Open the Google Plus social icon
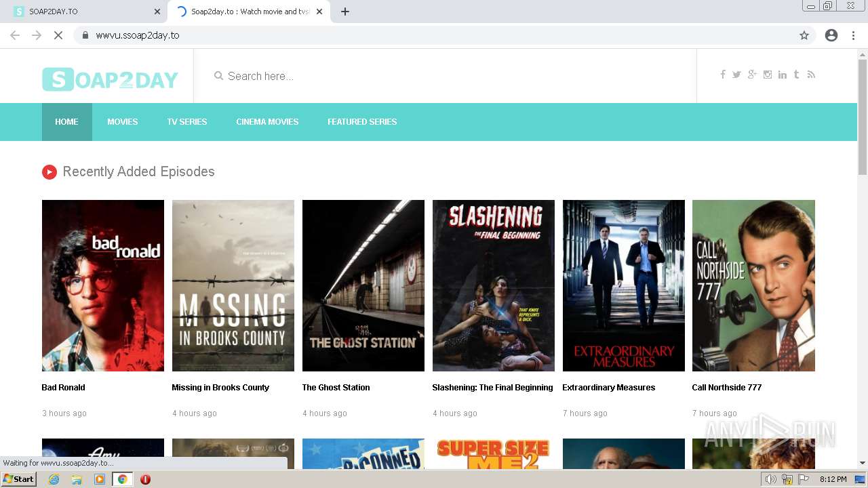 pyautogui.click(x=752, y=75)
